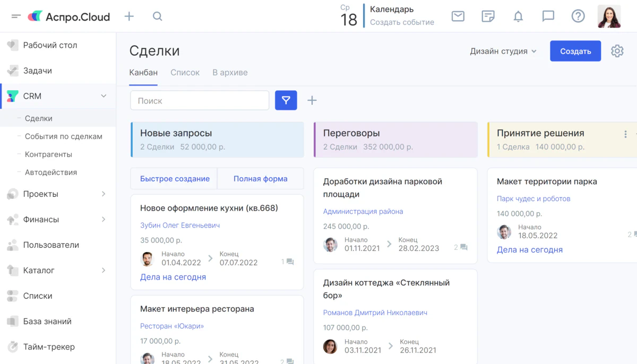
Task: Click the Полная форма button
Action: tap(261, 179)
